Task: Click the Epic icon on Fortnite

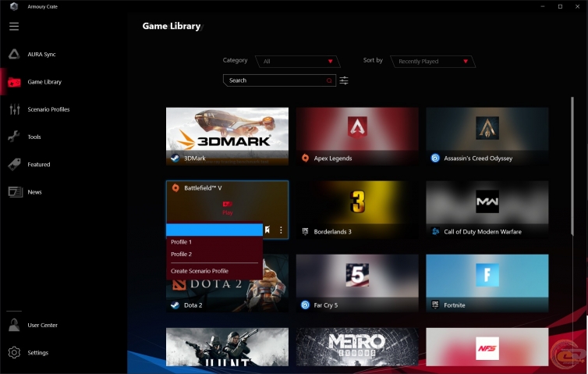Action: (x=435, y=305)
